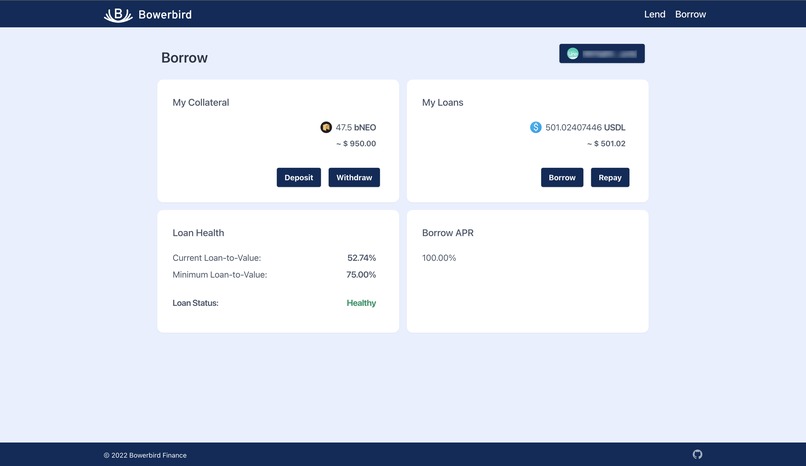Click the Deposit button
This screenshot has width=806, height=466.
299,177
